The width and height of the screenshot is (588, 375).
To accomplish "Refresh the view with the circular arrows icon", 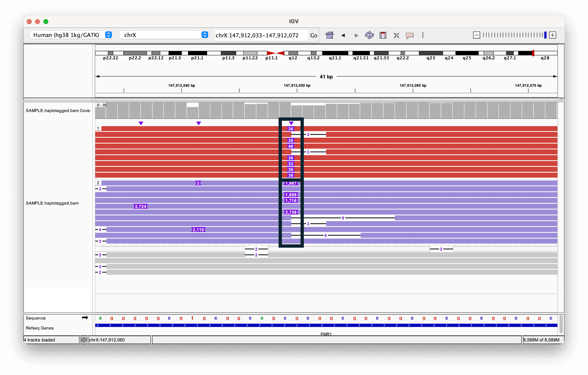I will (369, 35).
